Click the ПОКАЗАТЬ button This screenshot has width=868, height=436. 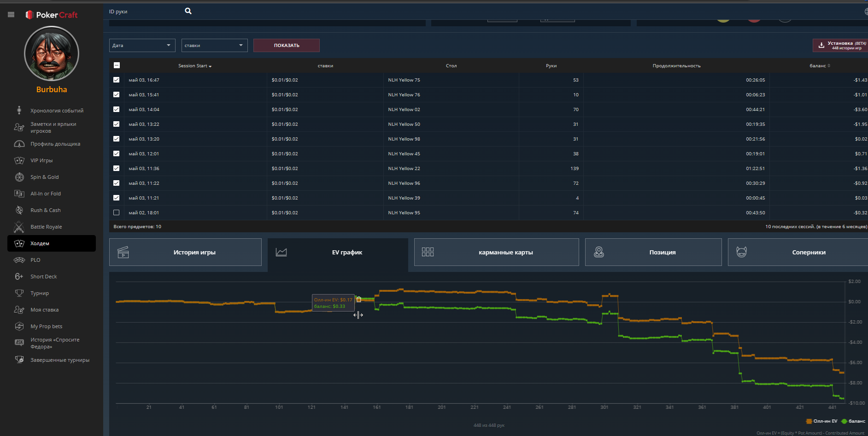(287, 45)
